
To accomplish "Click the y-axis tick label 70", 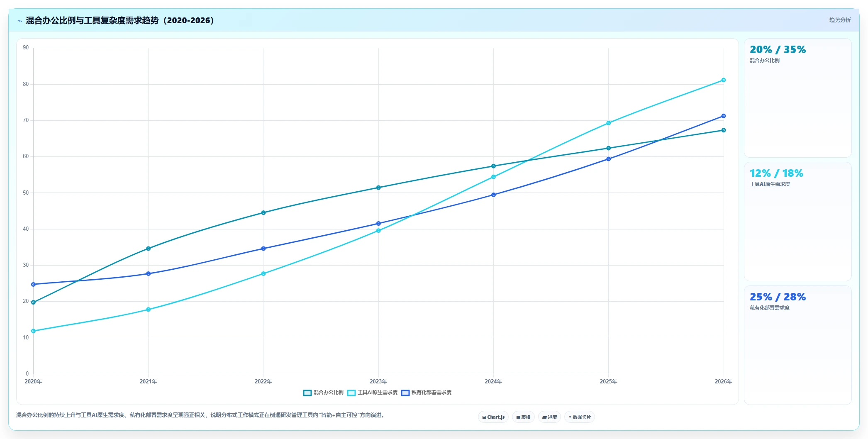I will (26, 120).
